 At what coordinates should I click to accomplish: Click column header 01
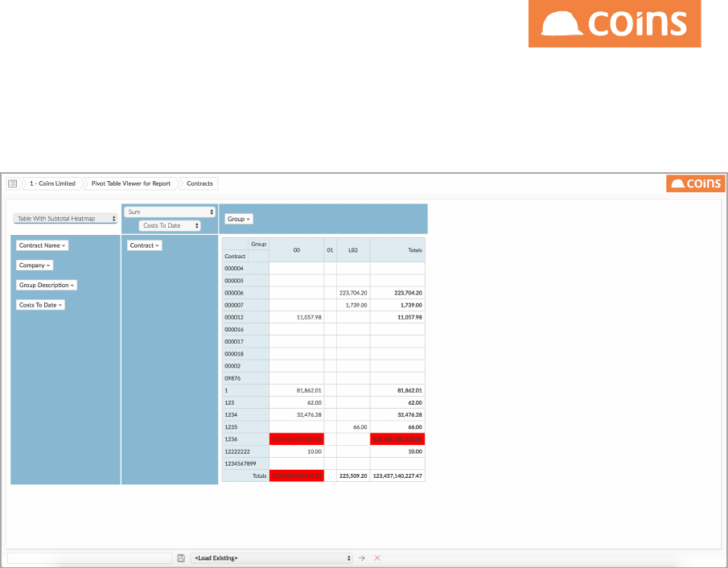tap(330, 250)
